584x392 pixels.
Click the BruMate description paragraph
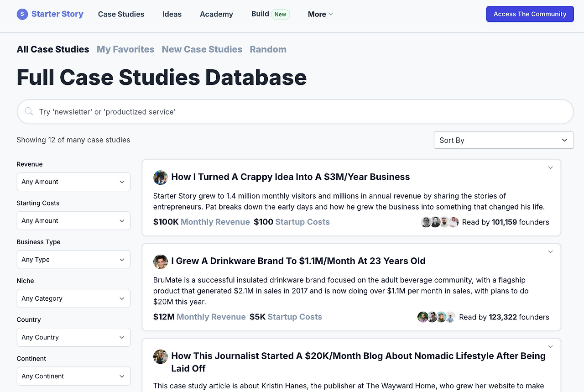coord(341,291)
